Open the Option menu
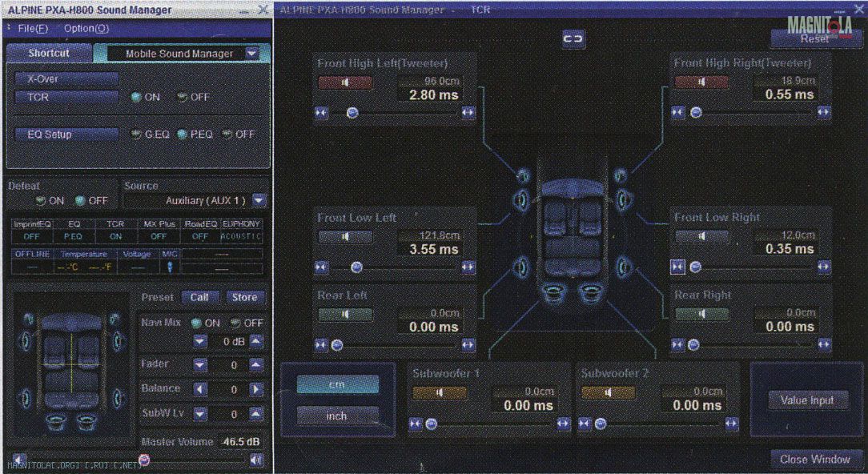The width and height of the screenshot is (868, 474). pyautogui.click(x=86, y=29)
